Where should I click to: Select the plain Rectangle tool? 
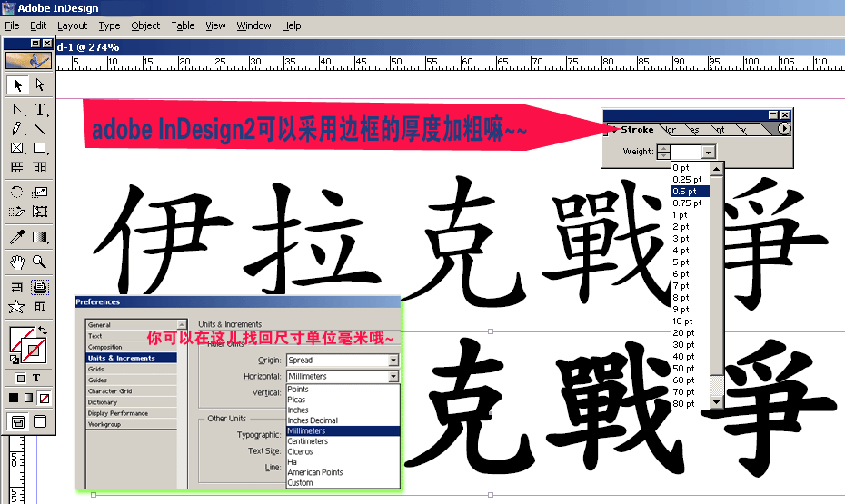tap(40, 148)
